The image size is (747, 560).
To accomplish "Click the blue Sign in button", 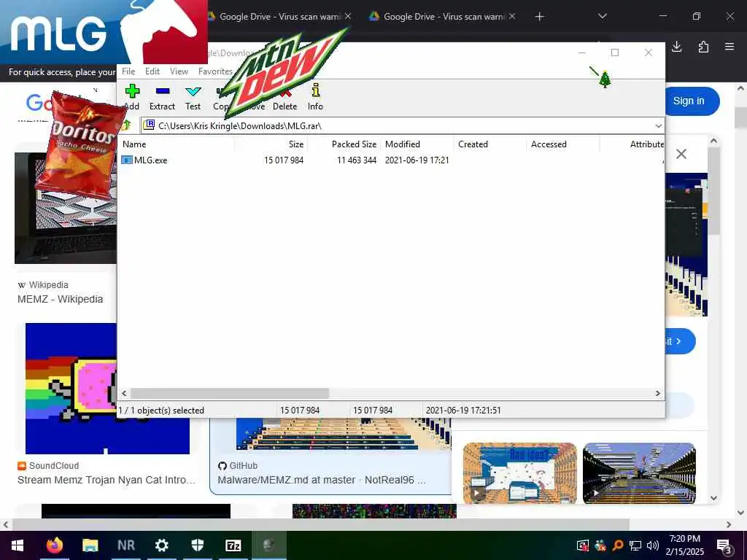I will (689, 101).
